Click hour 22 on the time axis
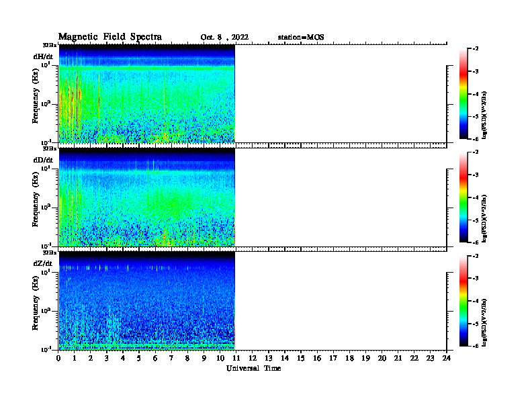532x411 pixels. point(414,358)
